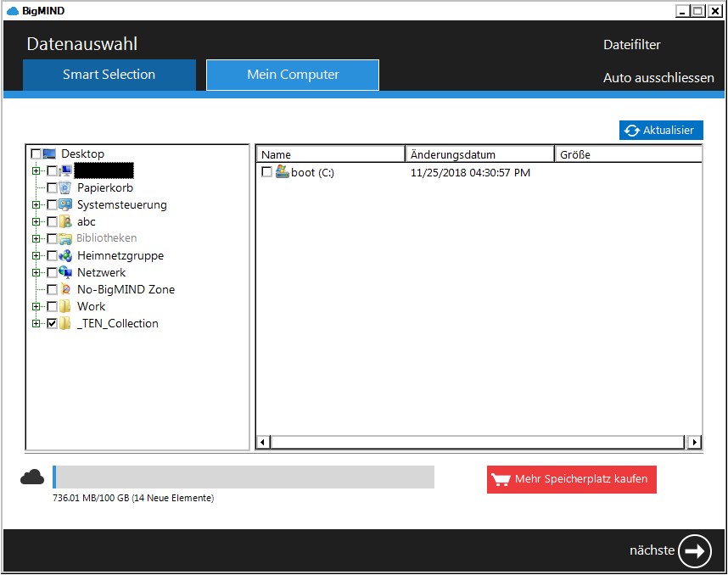Select the No-BigMIND Zone tree label
The height and width of the screenshot is (575, 728).
[x=126, y=289]
